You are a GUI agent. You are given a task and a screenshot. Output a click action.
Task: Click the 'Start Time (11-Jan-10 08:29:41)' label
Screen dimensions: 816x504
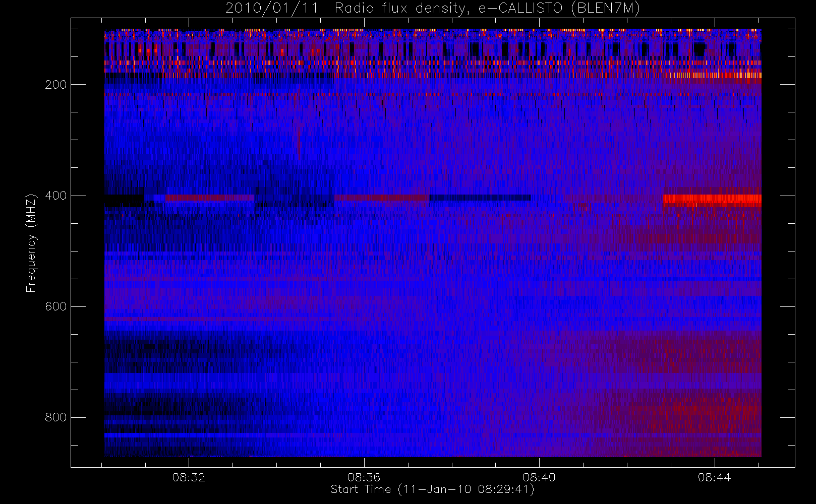point(433,489)
